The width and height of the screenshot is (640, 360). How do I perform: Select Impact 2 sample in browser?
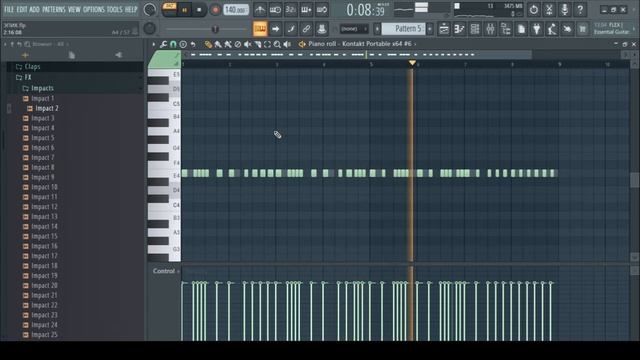pos(47,108)
